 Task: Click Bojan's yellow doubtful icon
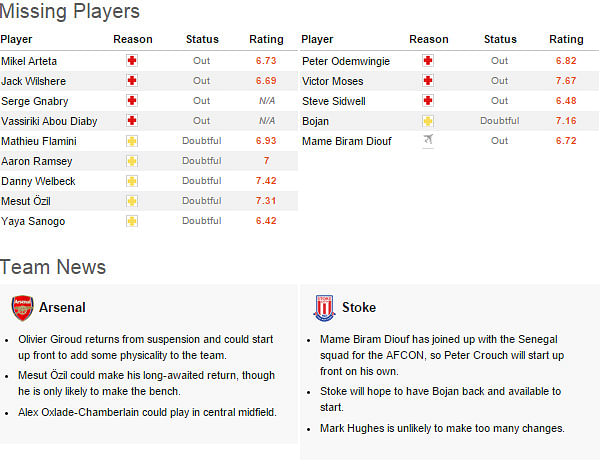pos(428,121)
